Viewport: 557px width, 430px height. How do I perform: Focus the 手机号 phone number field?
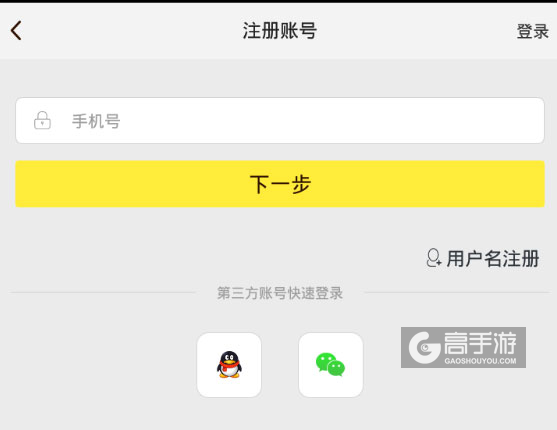pyautogui.click(x=280, y=120)
